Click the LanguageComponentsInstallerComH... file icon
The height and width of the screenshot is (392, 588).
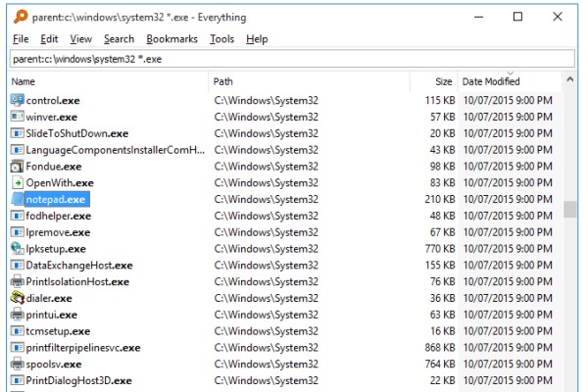point(18,150)
